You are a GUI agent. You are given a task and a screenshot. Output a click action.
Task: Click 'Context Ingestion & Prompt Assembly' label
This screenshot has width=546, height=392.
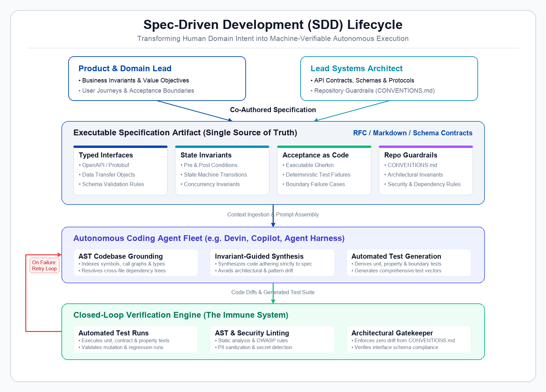(x=273, y=214)
